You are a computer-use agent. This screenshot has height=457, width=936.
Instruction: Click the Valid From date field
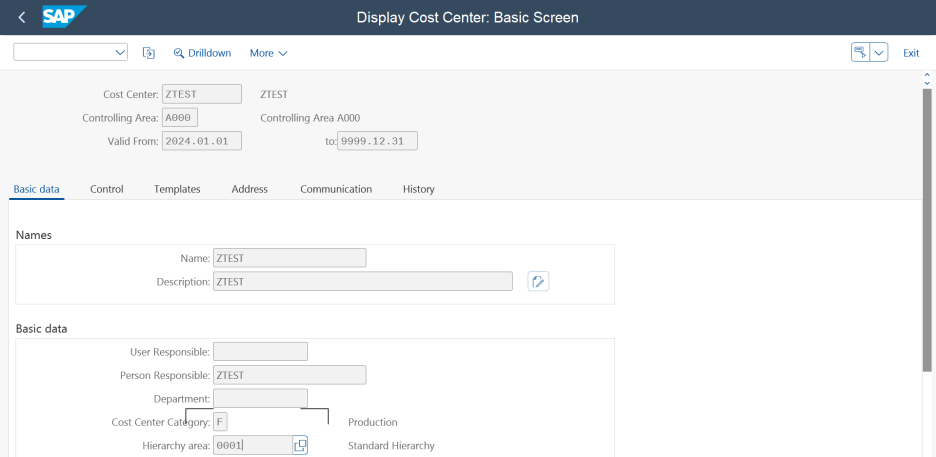202,141
